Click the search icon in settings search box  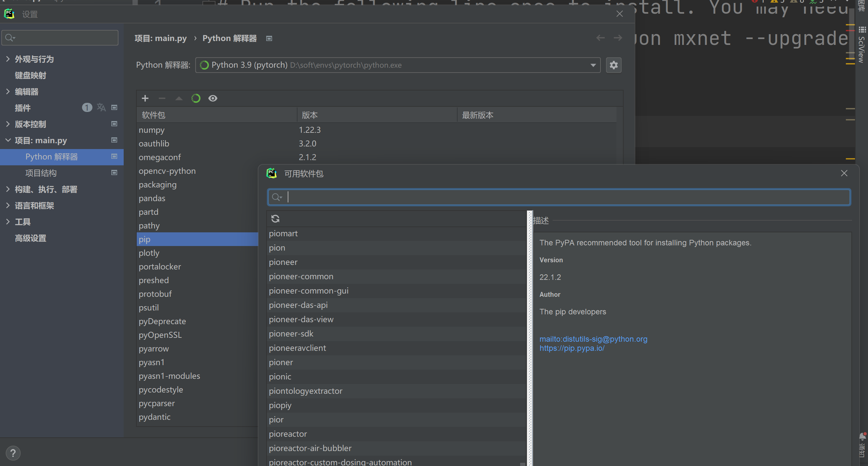[x=10, y=38]
